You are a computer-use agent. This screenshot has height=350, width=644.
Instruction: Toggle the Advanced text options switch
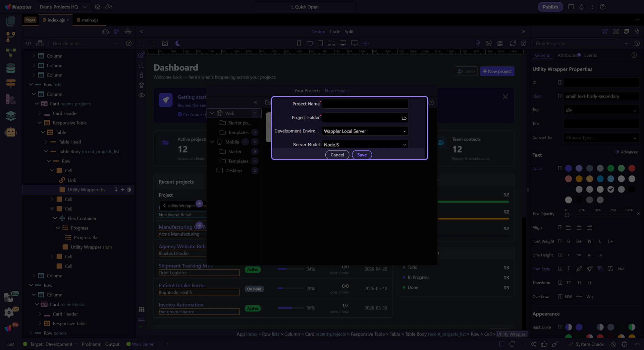[x=617, y=152]
